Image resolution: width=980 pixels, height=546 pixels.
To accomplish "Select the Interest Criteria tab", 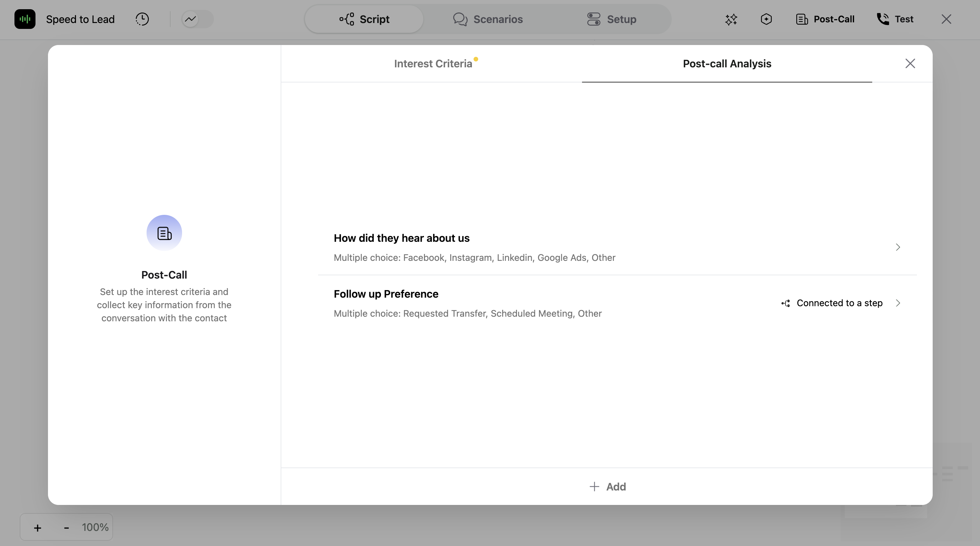I will pos(433,63).
